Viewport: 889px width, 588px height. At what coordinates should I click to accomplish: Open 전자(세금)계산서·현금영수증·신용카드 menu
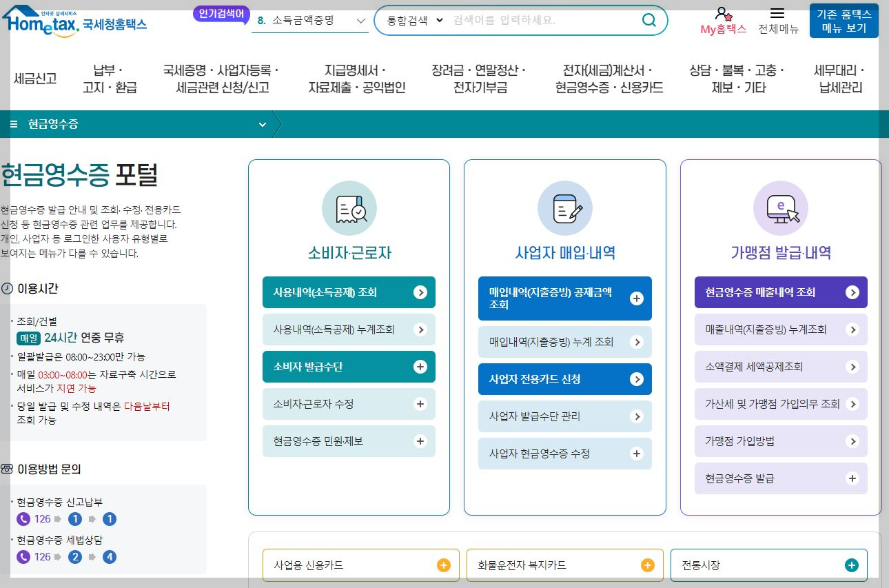click(609, 79)
